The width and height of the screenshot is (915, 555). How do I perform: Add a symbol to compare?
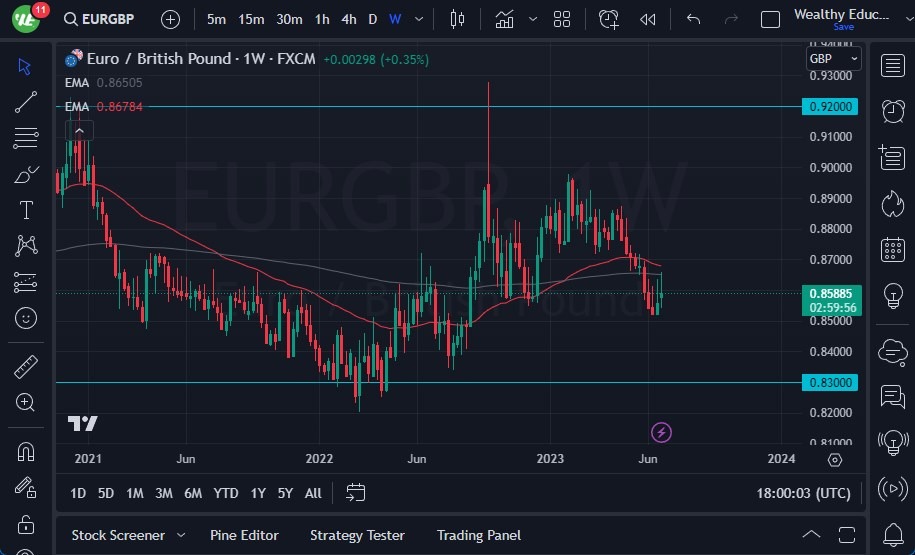pos(170,19)
